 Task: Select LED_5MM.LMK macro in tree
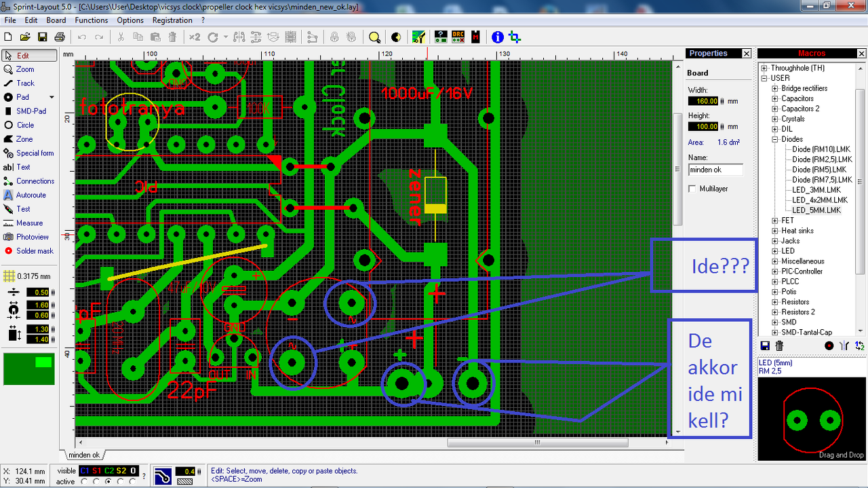pyautogui.click(x=816, y=210)
